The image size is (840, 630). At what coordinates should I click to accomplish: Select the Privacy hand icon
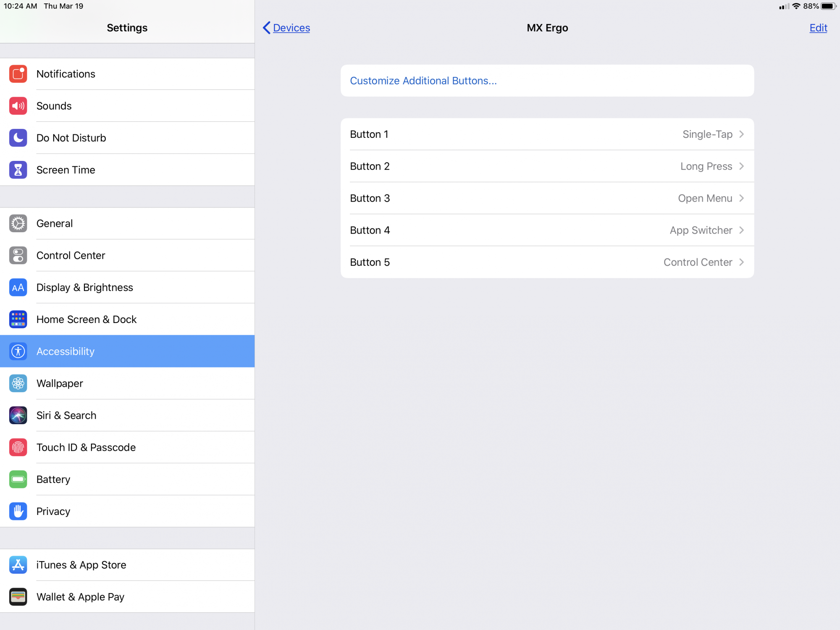(x=18, y=511)
